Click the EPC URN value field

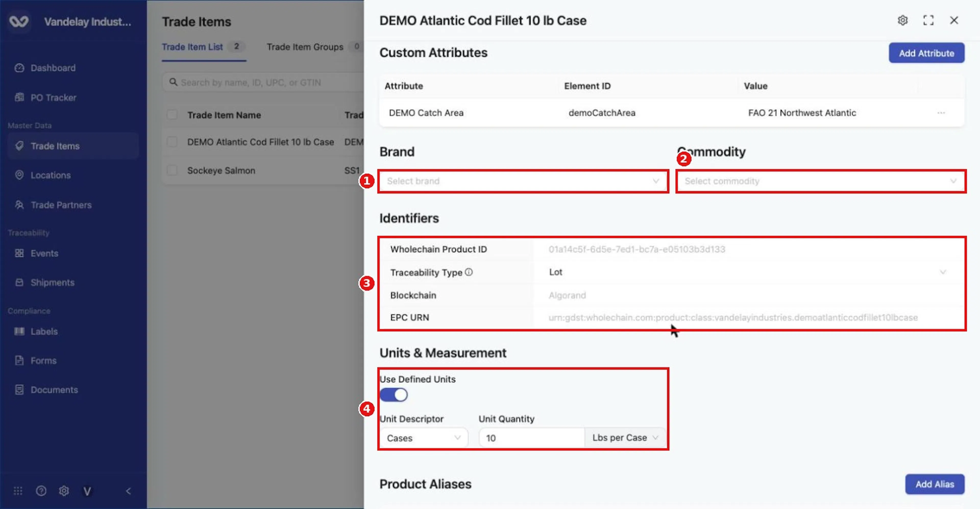click(x=733, y=317)
